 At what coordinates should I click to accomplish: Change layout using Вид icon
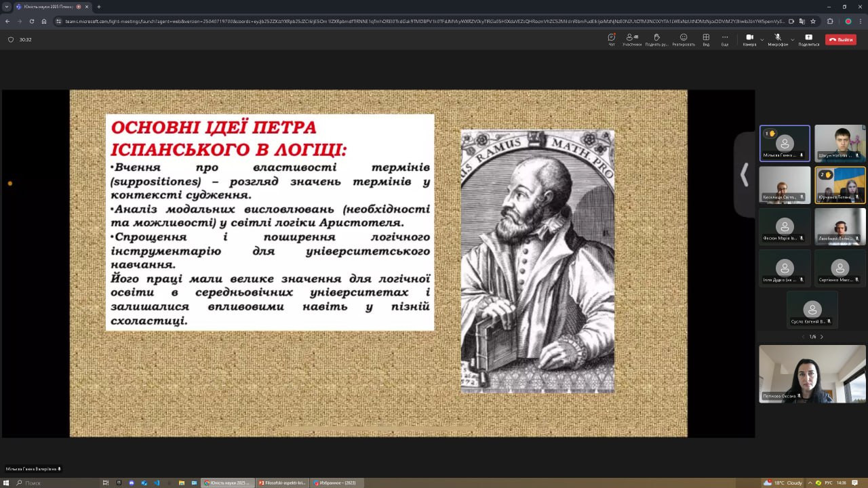pos(706,39)
